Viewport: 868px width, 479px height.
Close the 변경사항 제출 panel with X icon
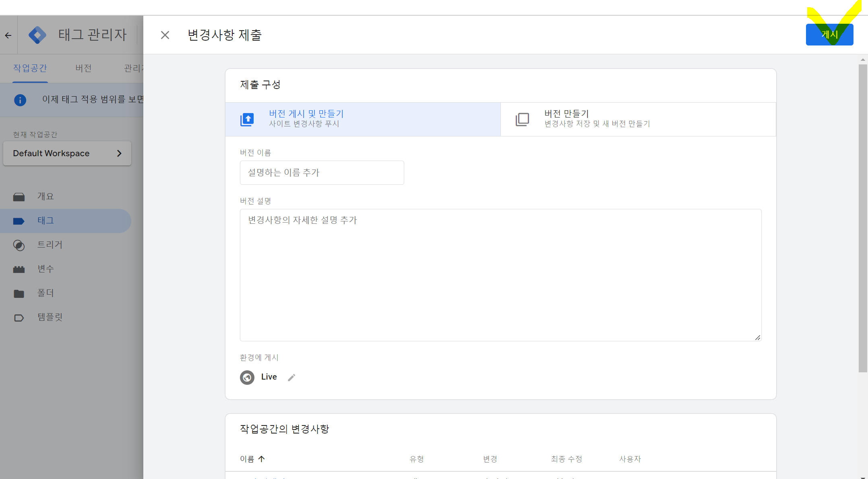[165, 35]
